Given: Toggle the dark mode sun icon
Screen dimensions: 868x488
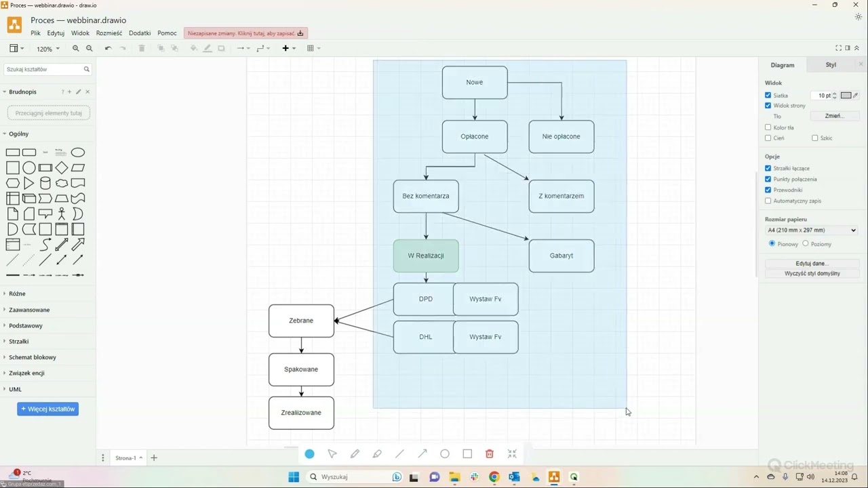Looking at the screenshot, I should (859, 17).
